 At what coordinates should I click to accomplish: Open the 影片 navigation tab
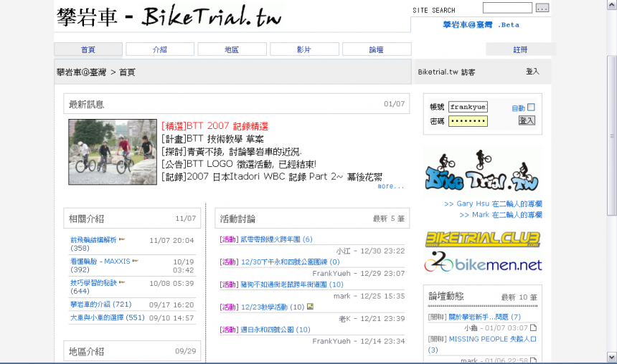pos(304,49)
